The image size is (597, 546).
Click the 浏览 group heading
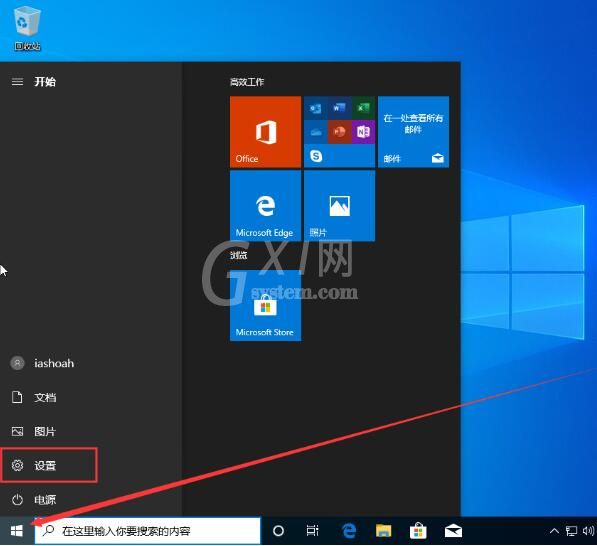click(x=239, y=255)
